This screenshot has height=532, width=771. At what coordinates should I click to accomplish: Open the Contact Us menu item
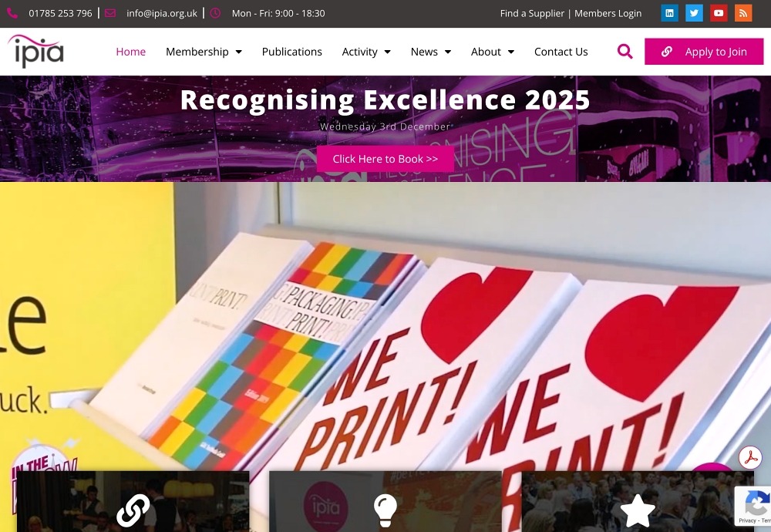pyautogui.click(x=561, y=52)
